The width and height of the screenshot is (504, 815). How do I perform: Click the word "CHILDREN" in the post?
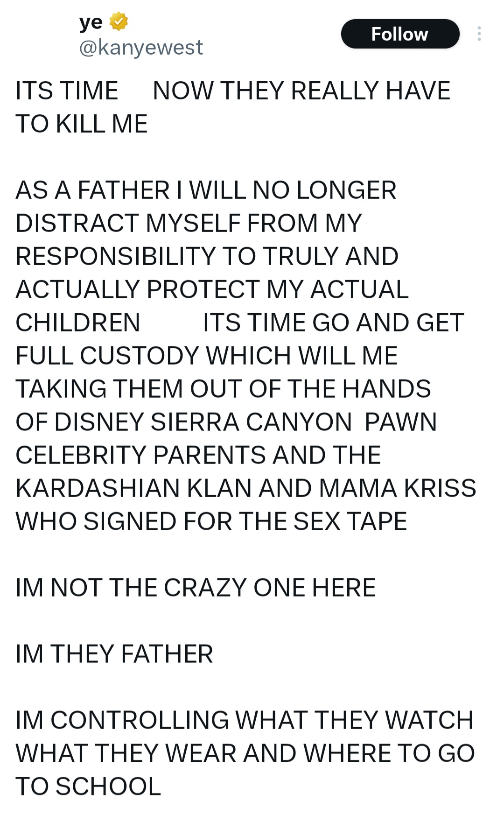point(78,323)
